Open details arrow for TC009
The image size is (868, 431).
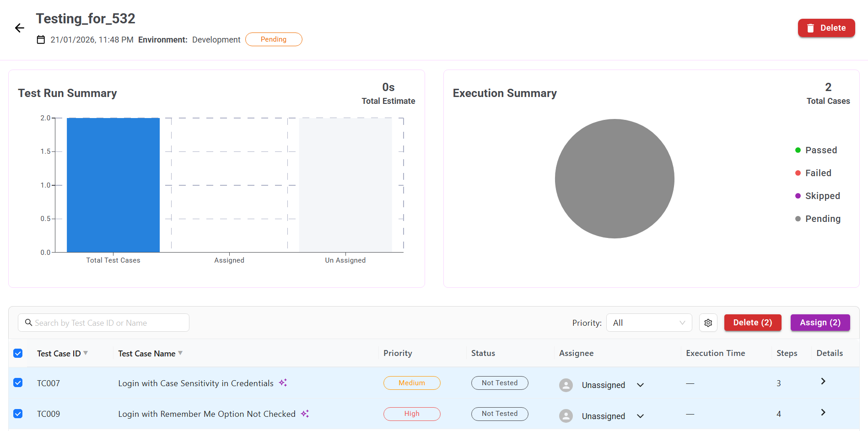pyautogui.click(x=823, y=413)
